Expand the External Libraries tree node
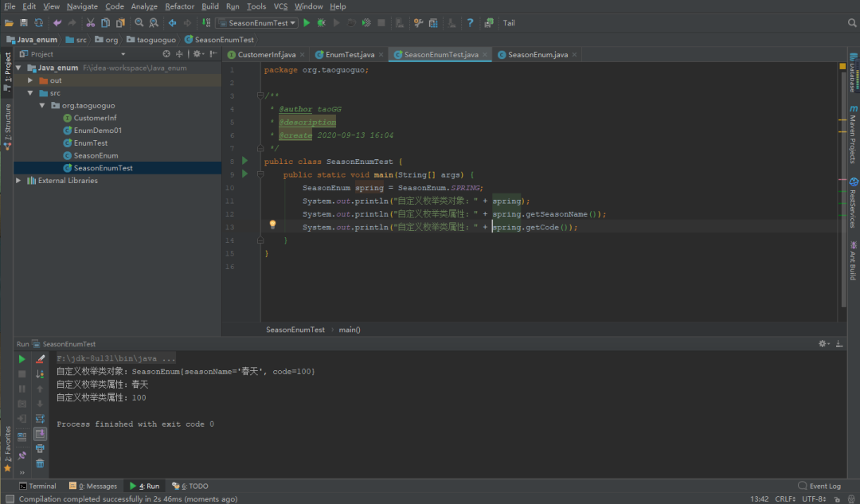860x504 pixels. click(x=19, y=181)
